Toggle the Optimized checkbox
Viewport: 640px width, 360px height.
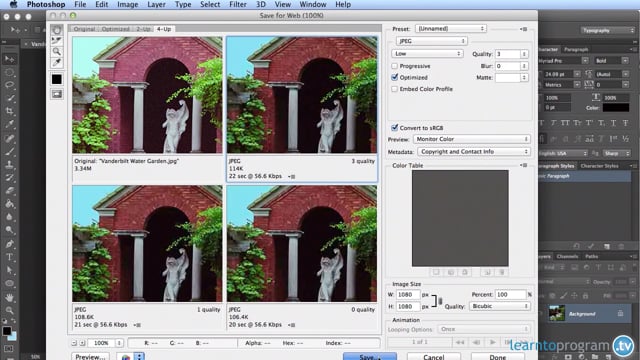pos(394,77)
